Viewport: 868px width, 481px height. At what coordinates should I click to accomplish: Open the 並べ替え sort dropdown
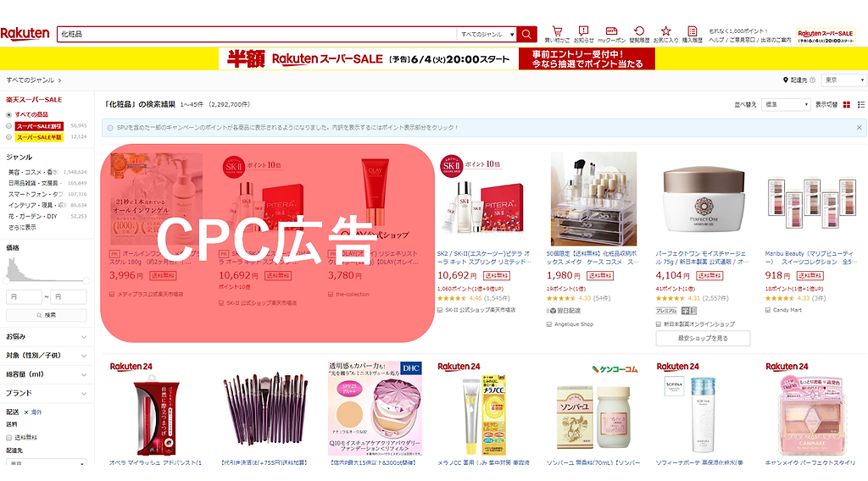(x=786, y=104)
